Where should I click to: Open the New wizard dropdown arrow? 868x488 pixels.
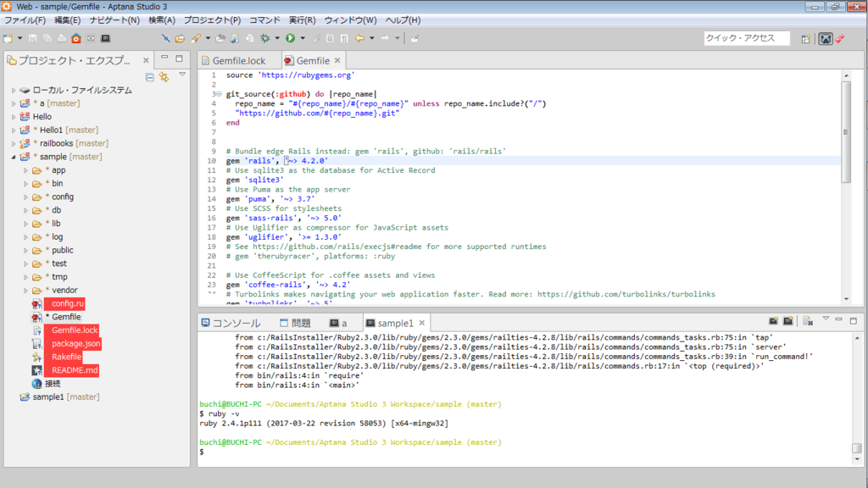coord(20,38)
